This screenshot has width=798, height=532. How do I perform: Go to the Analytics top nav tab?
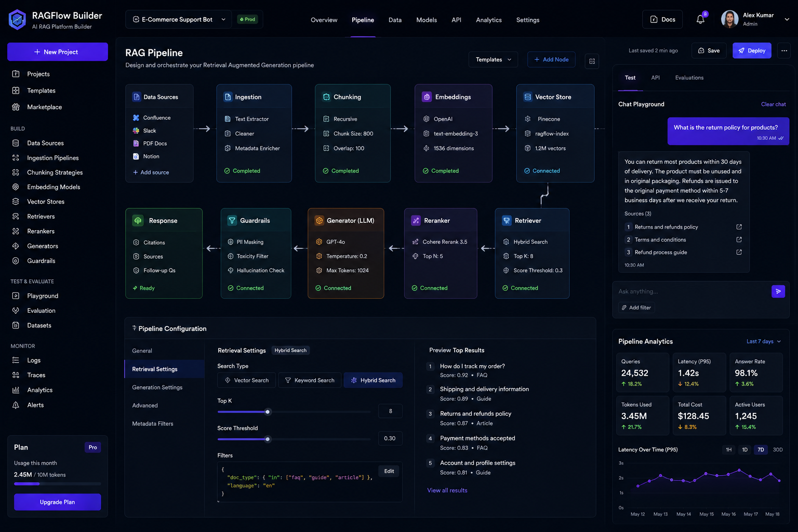[489, 20]
